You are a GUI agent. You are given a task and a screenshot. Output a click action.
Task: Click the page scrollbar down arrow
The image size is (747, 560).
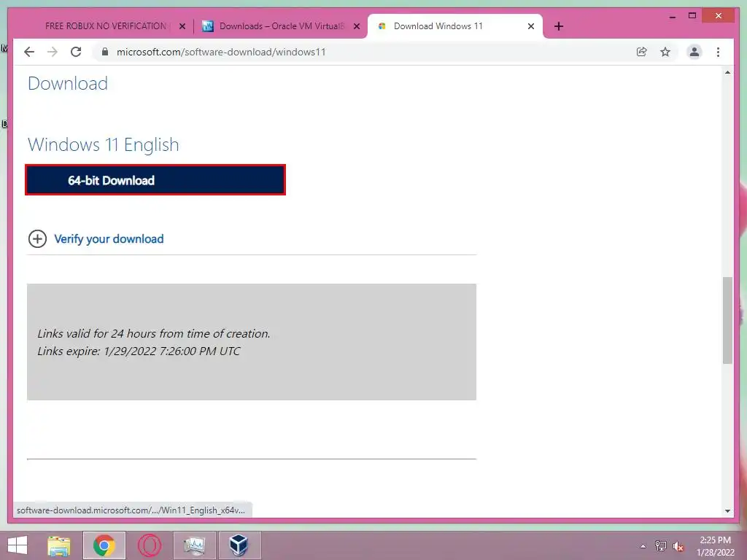click(727, 511)
